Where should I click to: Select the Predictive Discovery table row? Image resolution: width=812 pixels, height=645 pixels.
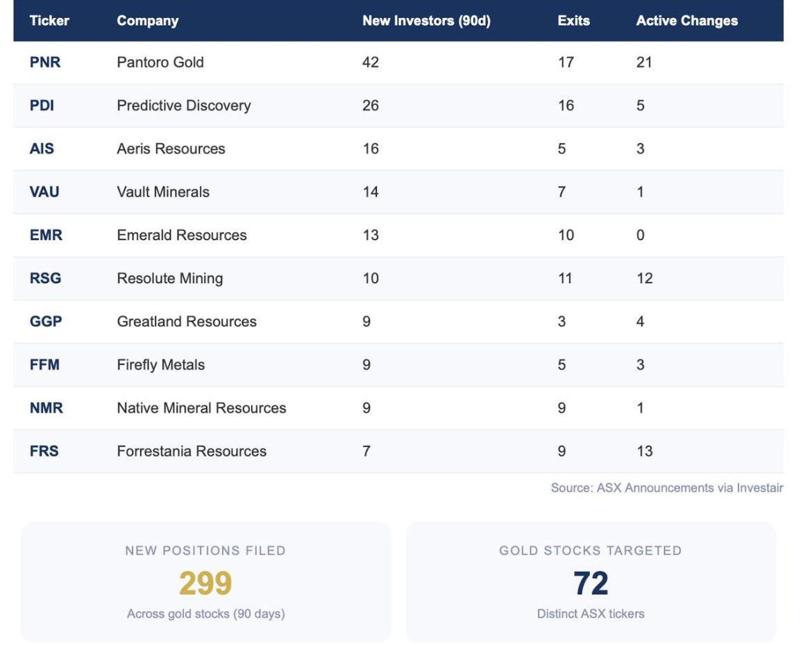pyautogui.click(x=278, y=106)
